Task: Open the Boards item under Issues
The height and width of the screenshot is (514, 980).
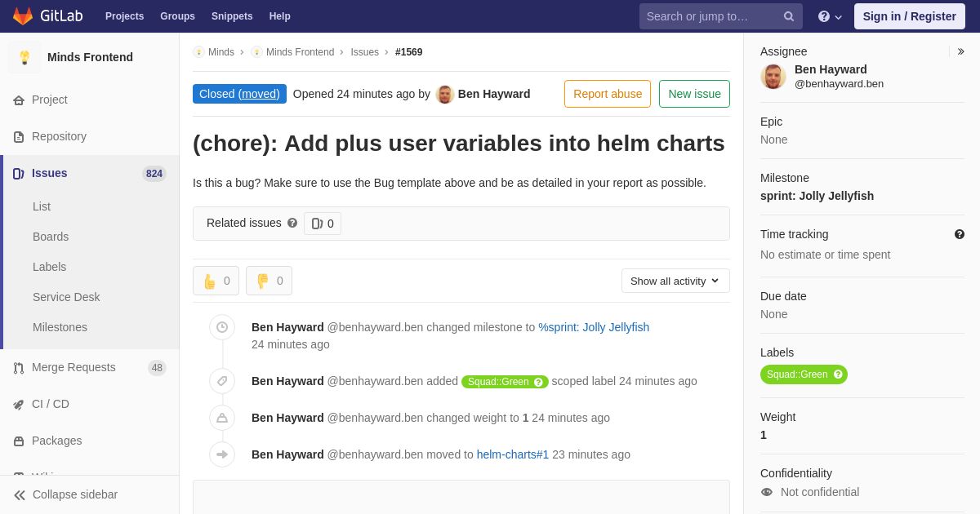Action: (51, 237)
